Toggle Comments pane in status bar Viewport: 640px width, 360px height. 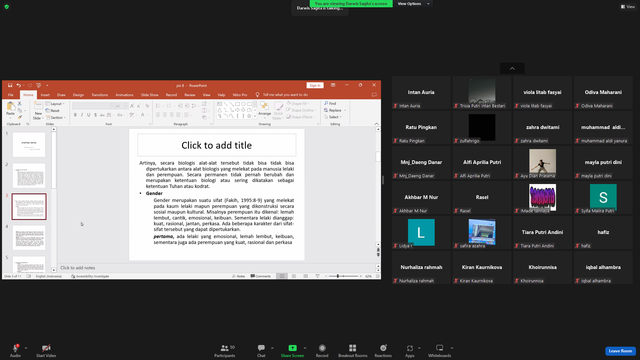tap(260, 276)
